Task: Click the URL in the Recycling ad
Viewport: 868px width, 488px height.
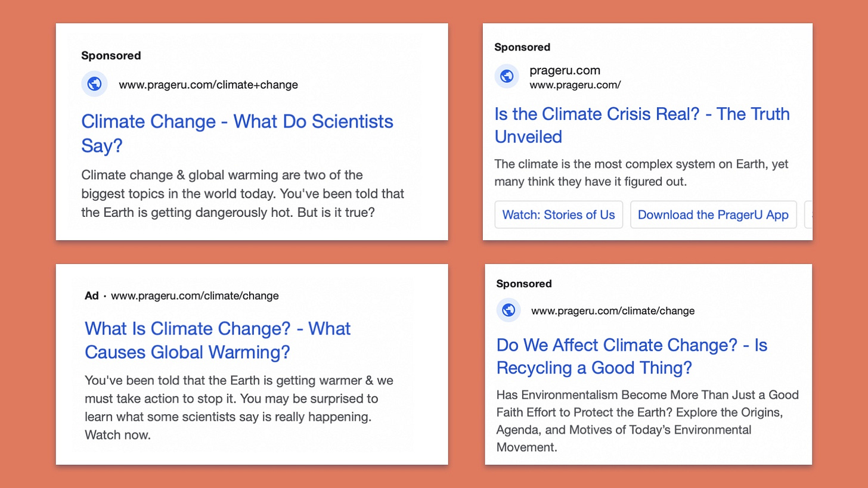Action: coord(613,310)
